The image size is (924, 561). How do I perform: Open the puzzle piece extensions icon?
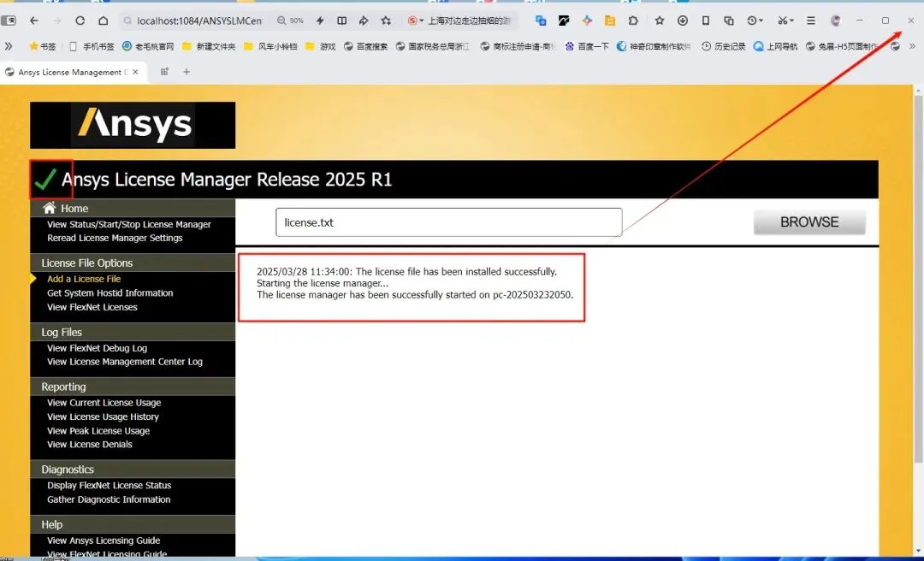[633, 21]
